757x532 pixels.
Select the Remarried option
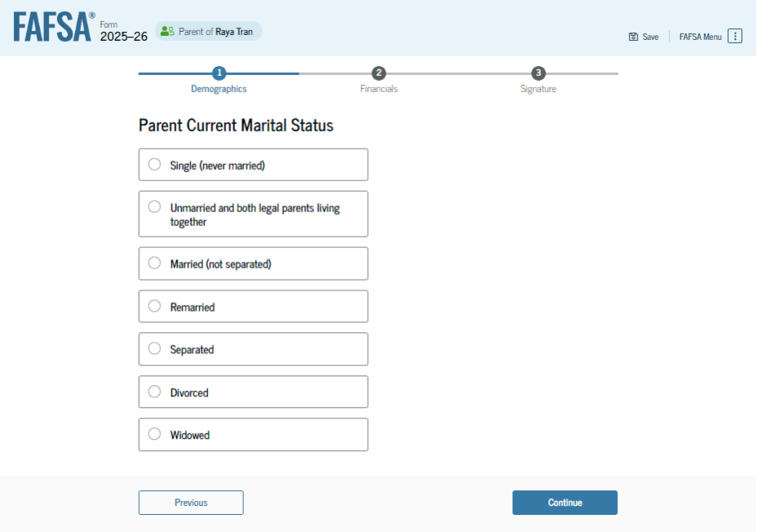[x=155, y=307]
